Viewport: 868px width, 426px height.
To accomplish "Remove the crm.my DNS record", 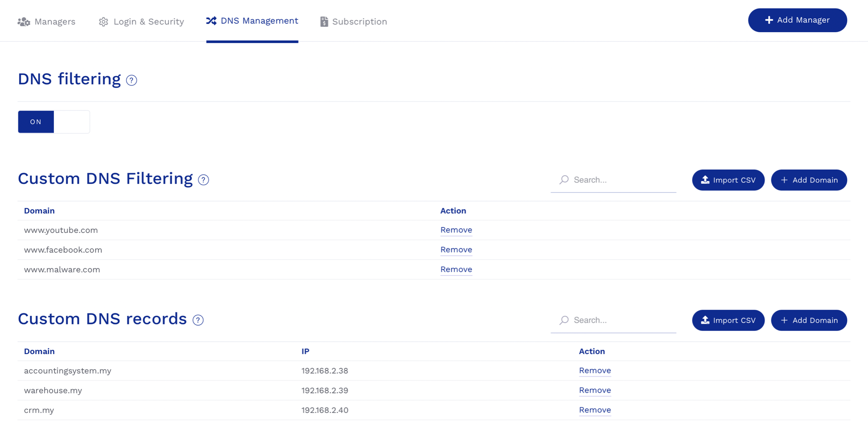I will coord(595,410).
